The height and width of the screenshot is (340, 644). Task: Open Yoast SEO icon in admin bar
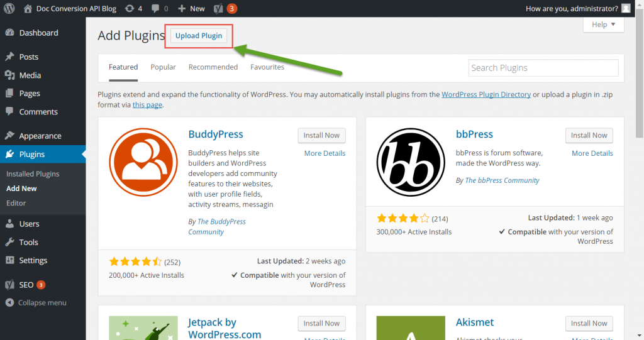coord(218,8)
